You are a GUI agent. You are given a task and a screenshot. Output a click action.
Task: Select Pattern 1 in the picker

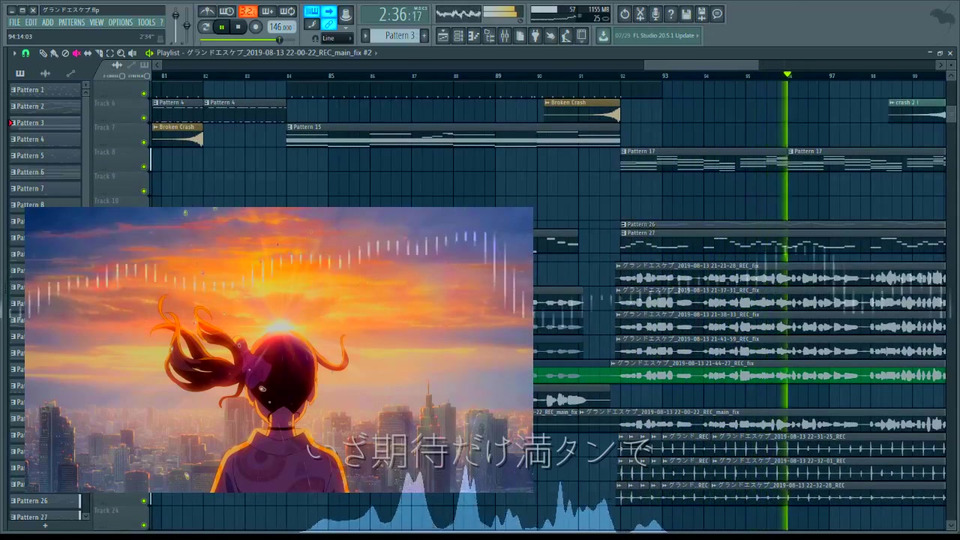coord(45,90)
